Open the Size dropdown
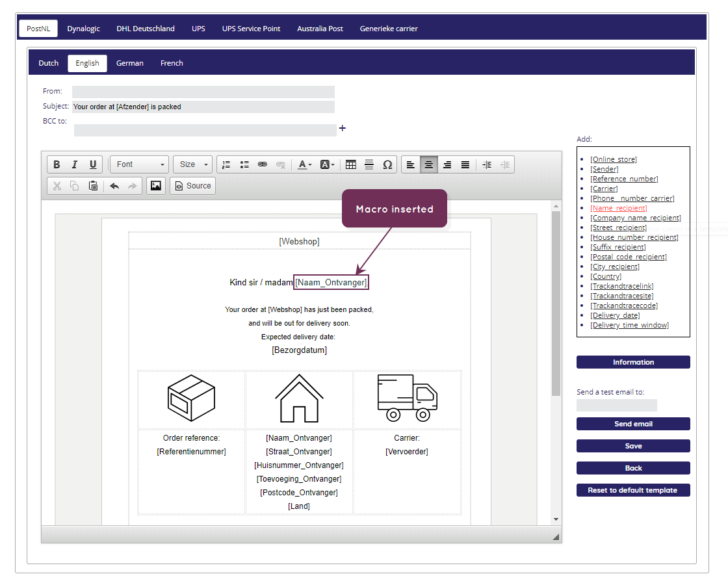This screenshot has height=585, width=728. [193, 164]
